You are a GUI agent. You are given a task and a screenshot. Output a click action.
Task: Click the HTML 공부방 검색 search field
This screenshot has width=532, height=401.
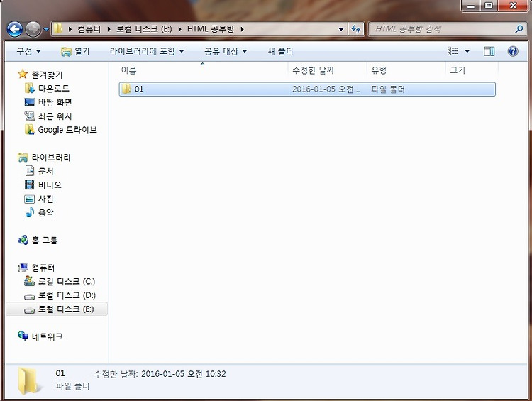443,29
